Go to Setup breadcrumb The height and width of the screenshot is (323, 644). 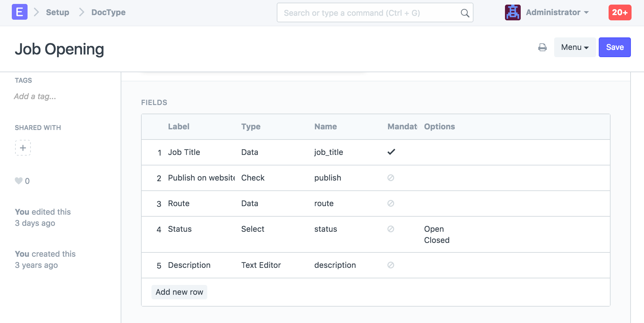[57, 12]
